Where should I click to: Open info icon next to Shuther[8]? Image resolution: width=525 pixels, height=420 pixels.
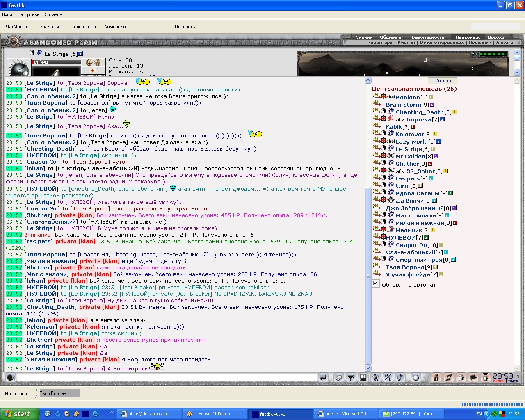[430, 164]
